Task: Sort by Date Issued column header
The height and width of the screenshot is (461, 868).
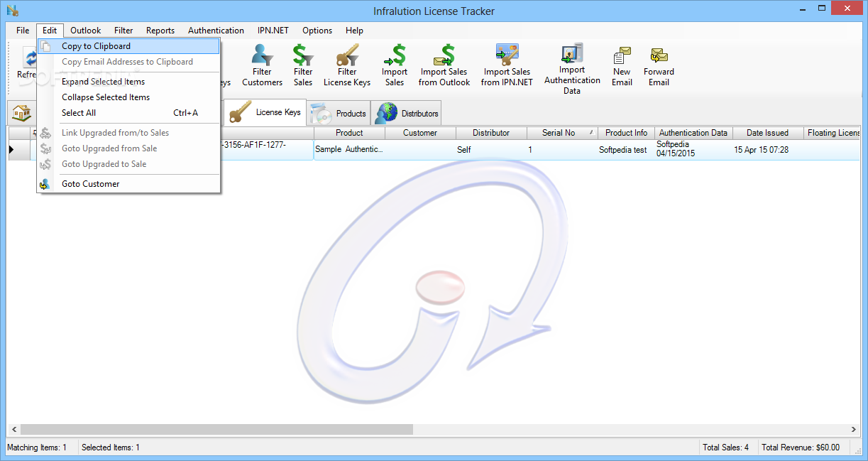Action: pyautogui.click(x=767, y=133)
